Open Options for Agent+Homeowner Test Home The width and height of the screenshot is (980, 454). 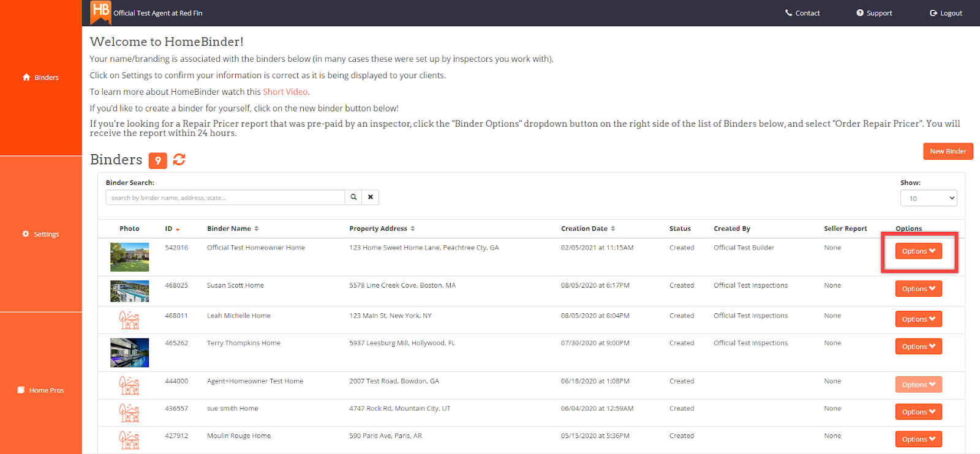(918, 385)
